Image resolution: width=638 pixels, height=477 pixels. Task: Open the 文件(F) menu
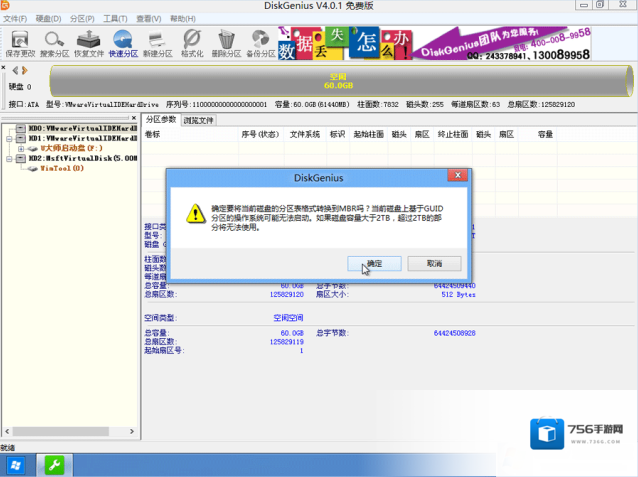coord(15,18)
